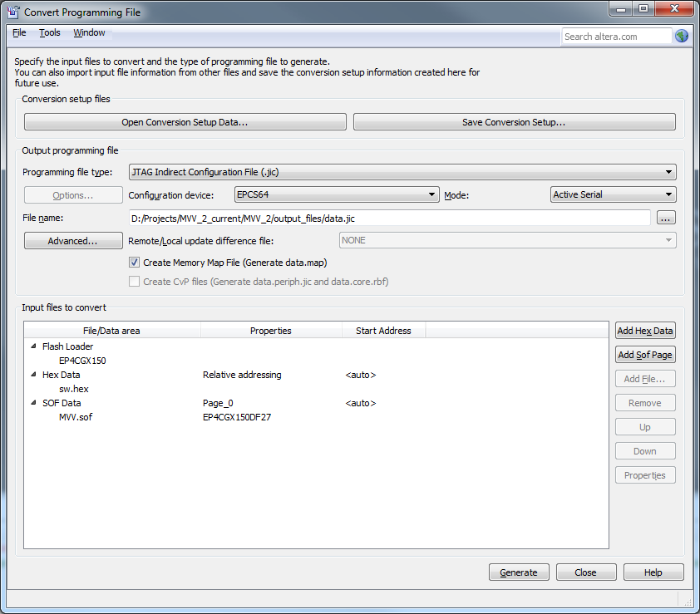Viewport: 700px width, 614px height.
Task: Collapse the Flash Loader tree node
Action: [33, 346]
